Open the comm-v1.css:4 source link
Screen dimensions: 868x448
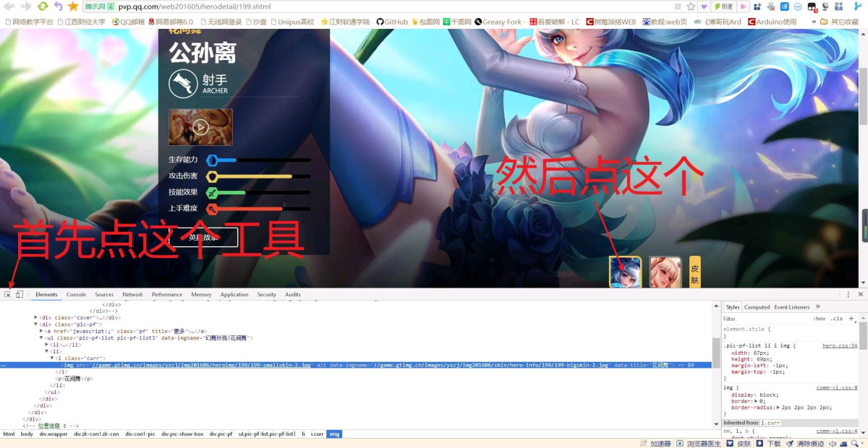pos(837,431)
